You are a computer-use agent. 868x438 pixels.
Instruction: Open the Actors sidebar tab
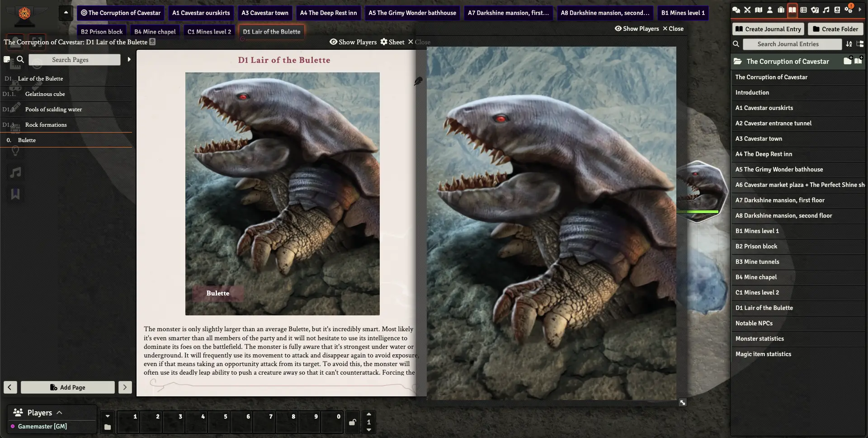pos(770,10)
